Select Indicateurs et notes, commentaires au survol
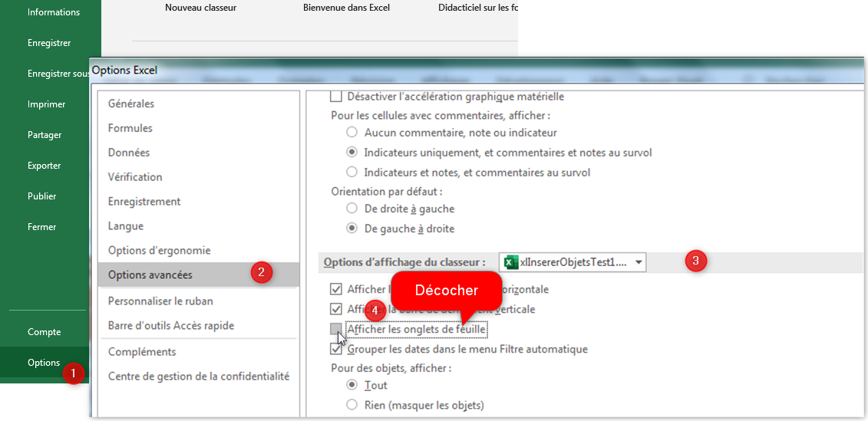 (x=351, y=172)
